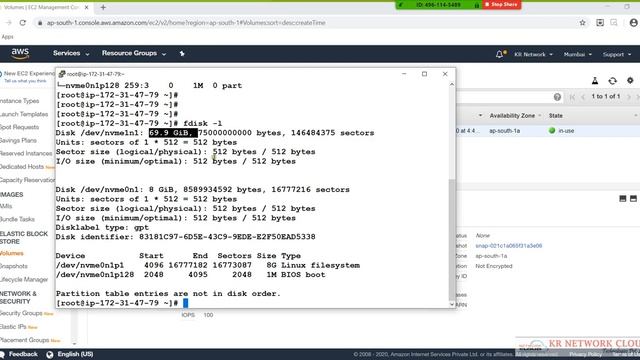Click the Not Encrypted detail value
This screenshot has width=640, height=360.
tap(494, 266)
